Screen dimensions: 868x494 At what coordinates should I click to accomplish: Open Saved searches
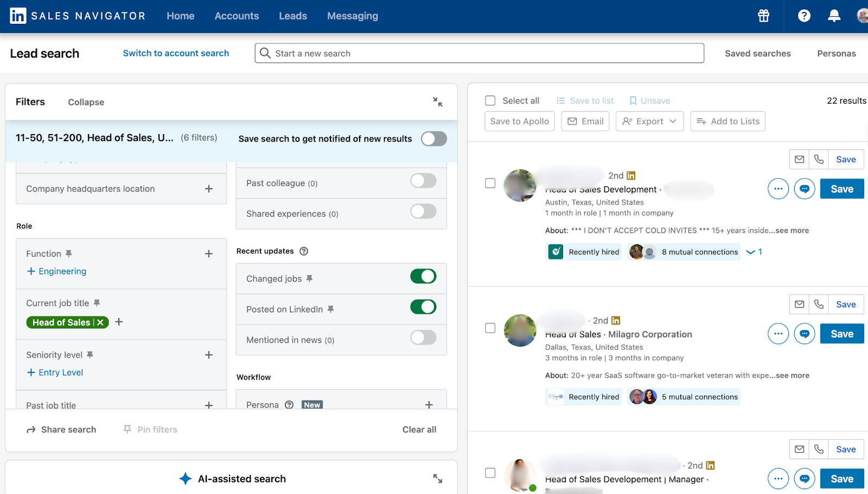(758, 53)
